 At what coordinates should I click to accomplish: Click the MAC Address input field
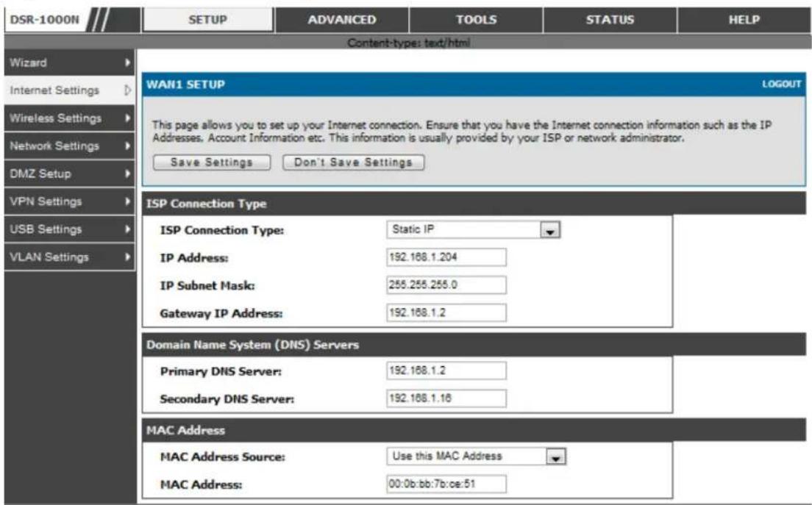446,484
